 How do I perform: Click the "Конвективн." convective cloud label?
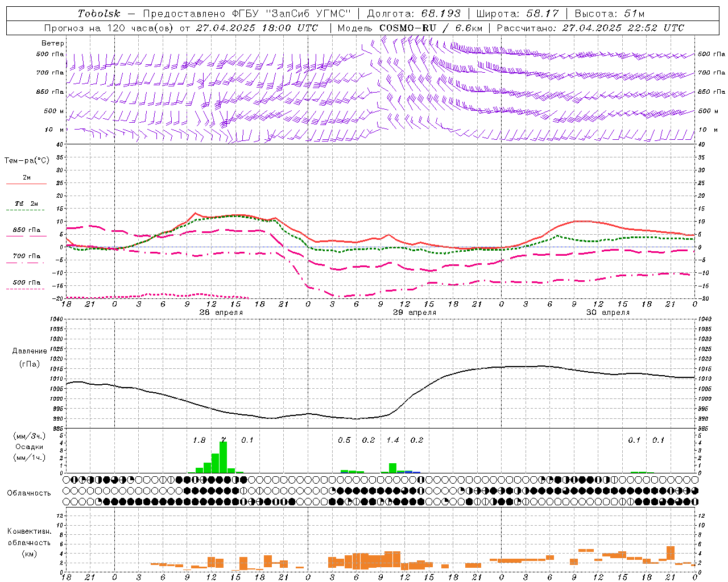point(29,531)
